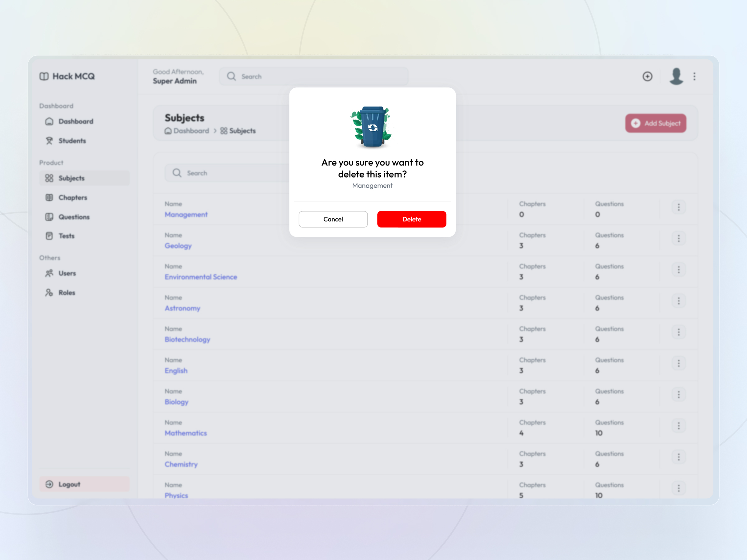Open the options menu for Physics subject

(x=679, y=488)
